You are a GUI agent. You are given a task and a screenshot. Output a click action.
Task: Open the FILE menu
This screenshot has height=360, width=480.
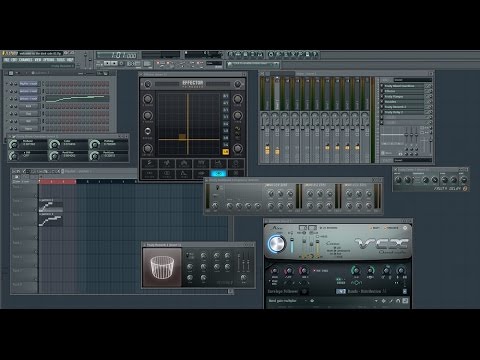tap(6, 60)
